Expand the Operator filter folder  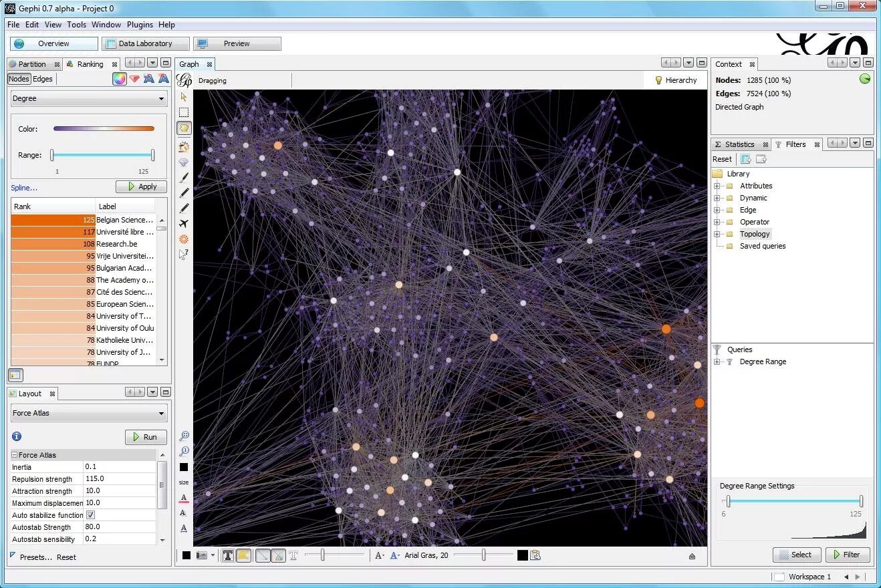pyautogui.click(x=717, y=222)
